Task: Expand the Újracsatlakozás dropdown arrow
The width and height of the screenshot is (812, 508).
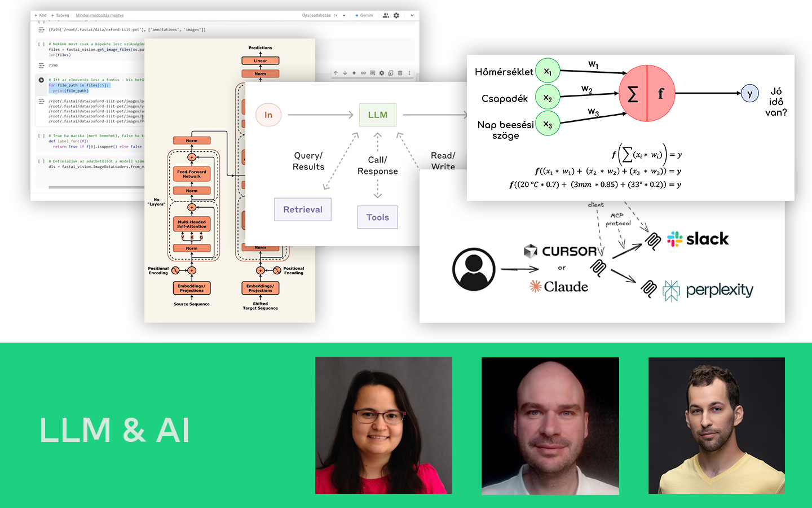Action: pyautogui.click(x=344, y=15)
